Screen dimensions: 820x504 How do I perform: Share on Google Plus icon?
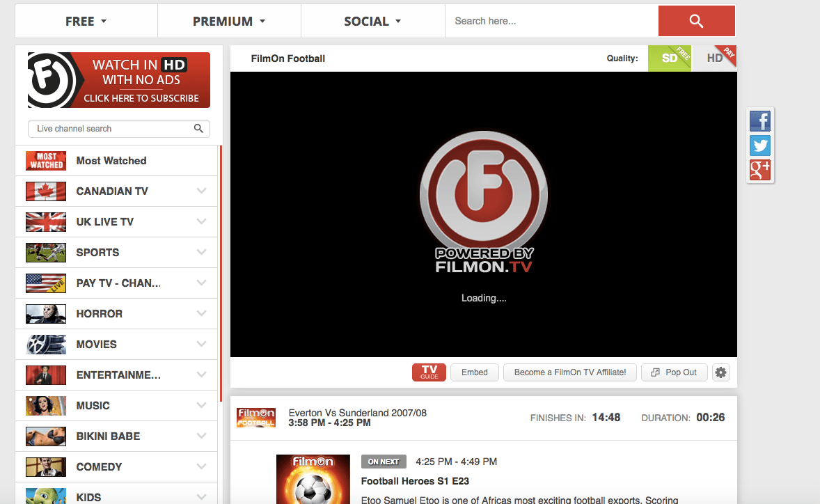click(x=760, y=170)
